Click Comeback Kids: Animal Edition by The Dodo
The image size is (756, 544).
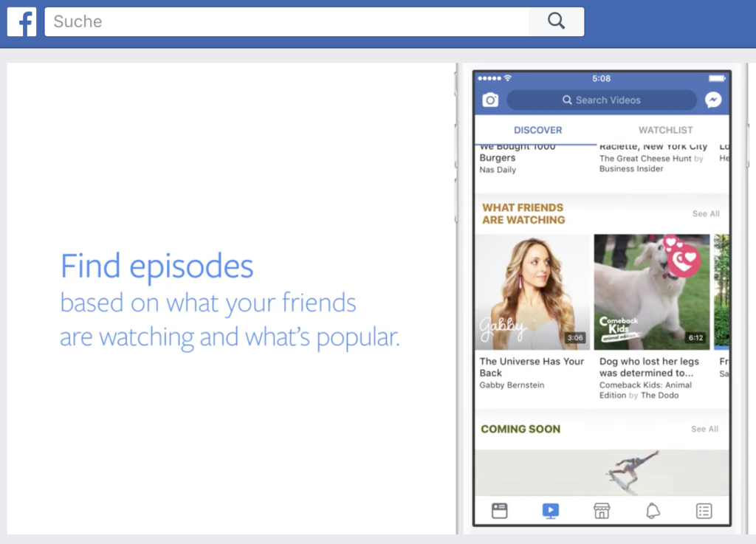tap(645, 390)
